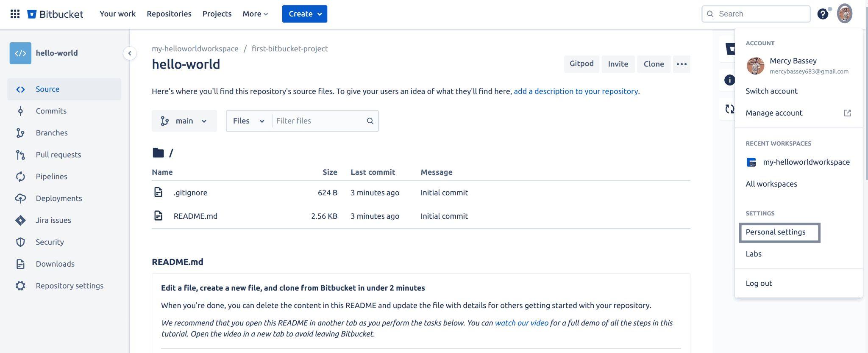Open Source in the sidebar
This screenshot has width=868, height=353.
coord(64,89)
